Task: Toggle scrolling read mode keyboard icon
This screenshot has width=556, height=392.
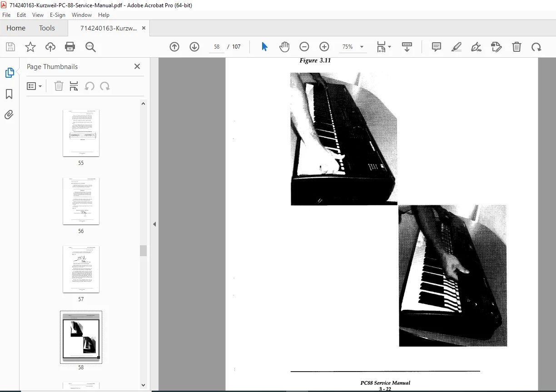Action: 407,47
